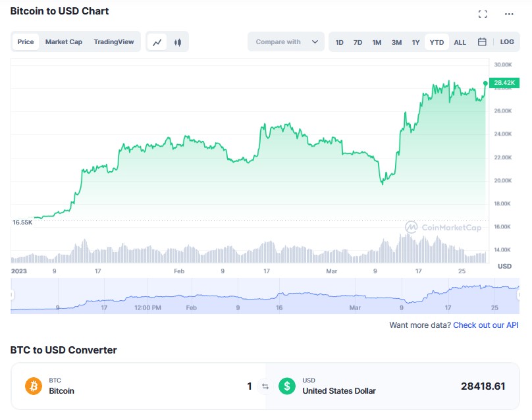
Task: Follow the Check out our API link
Action: (485, 325)
